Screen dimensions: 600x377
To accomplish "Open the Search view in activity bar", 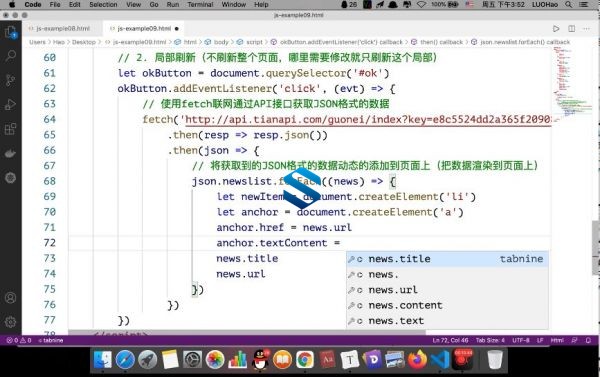I will click(10, 56).
